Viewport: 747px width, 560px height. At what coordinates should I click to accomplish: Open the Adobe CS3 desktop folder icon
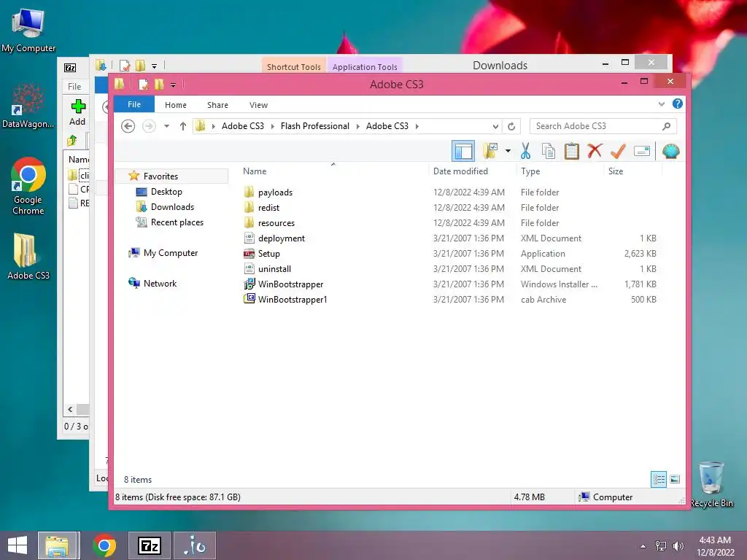pos(28,256)
